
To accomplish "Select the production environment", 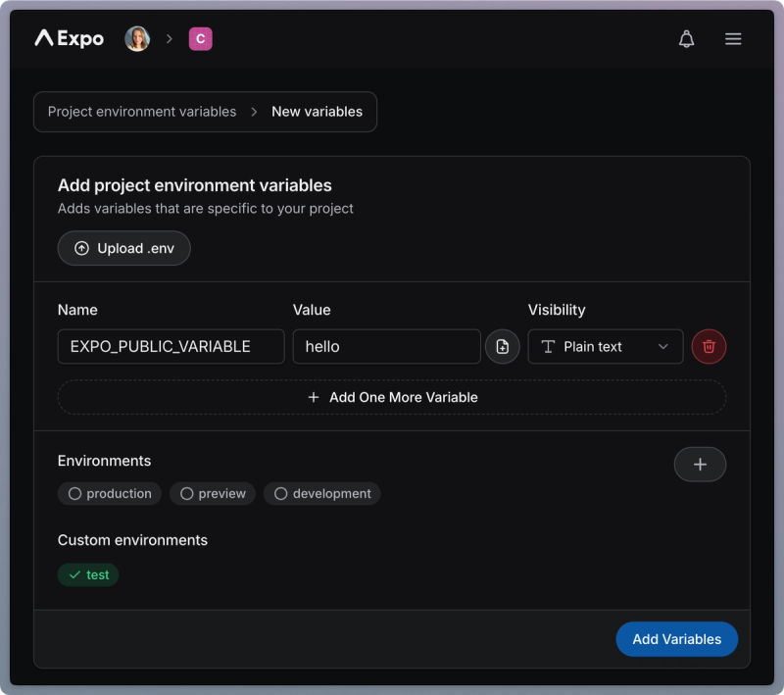I will (x=109, y=493).
